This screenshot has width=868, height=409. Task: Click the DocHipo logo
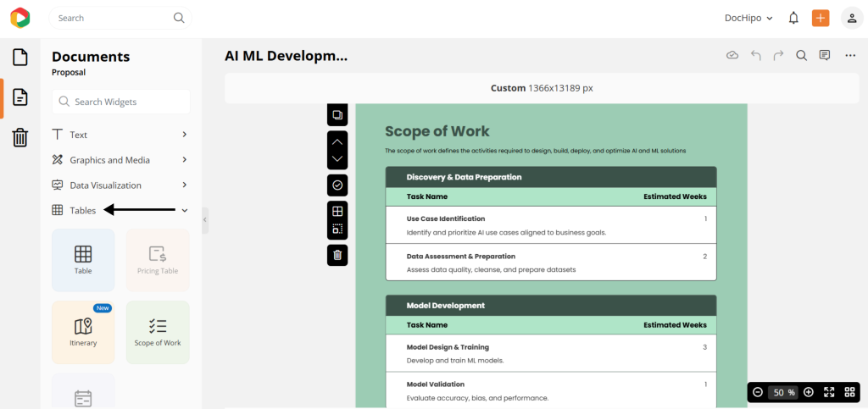(20, 18)
